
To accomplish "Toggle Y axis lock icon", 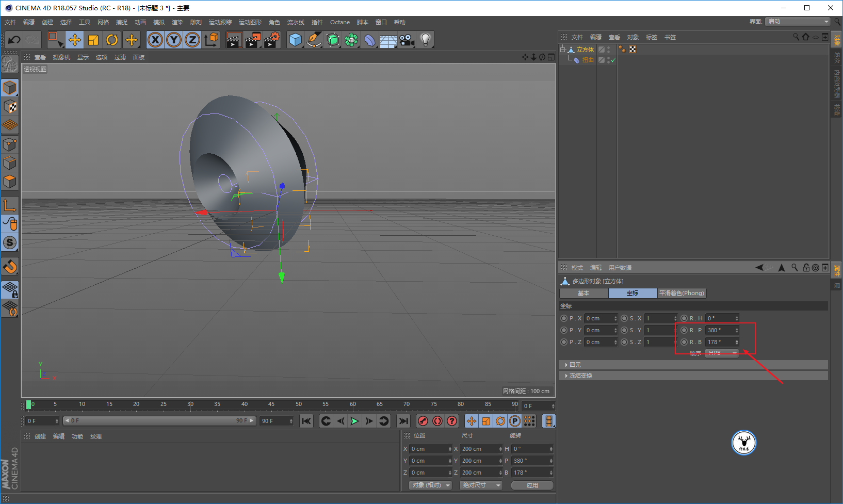I will point(174,40).
